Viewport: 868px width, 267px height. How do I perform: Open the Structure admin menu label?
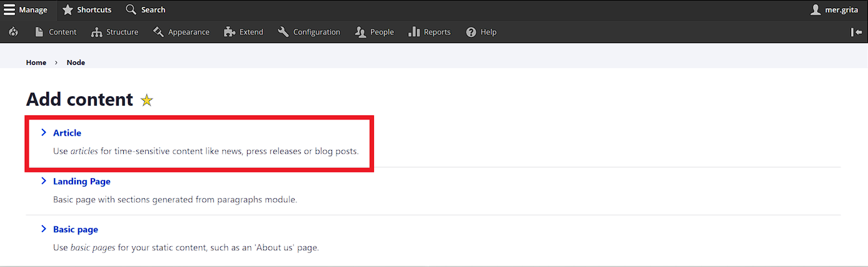pyautogui.click(x=122, y=32)
